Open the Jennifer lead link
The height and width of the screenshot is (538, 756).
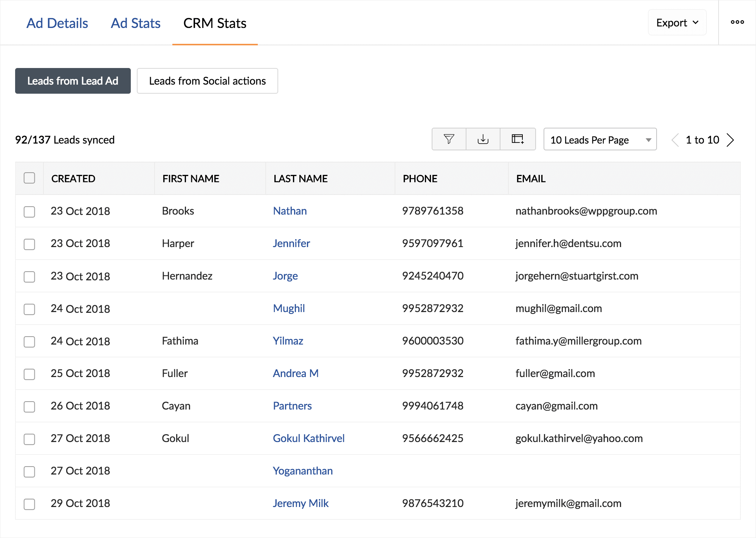pyautogui.click(x=291, y=243)
